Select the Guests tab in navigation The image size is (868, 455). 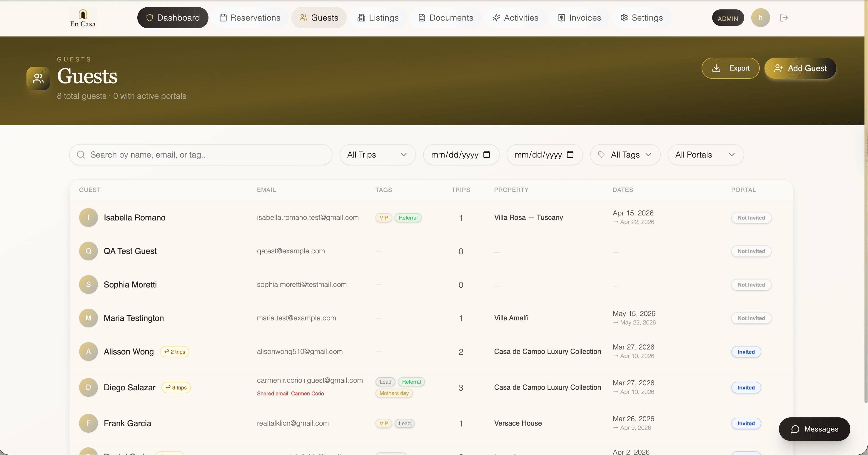[x=318, y=18]
